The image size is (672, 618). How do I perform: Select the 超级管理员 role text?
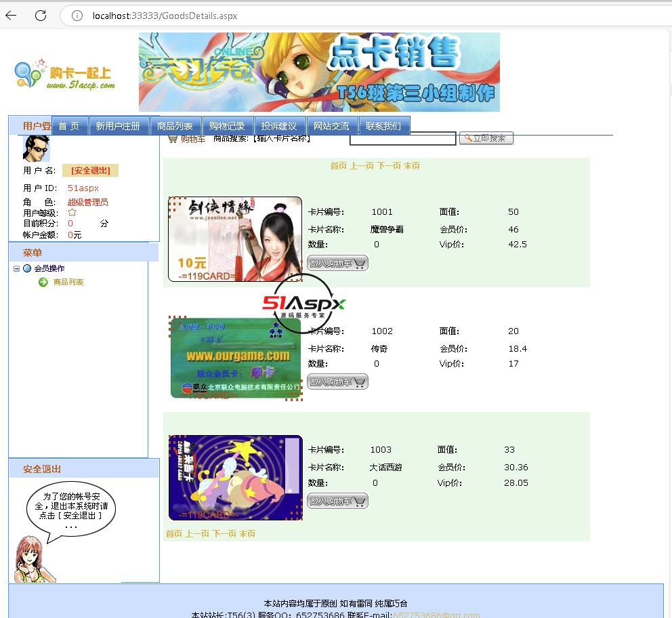(88, 203)
